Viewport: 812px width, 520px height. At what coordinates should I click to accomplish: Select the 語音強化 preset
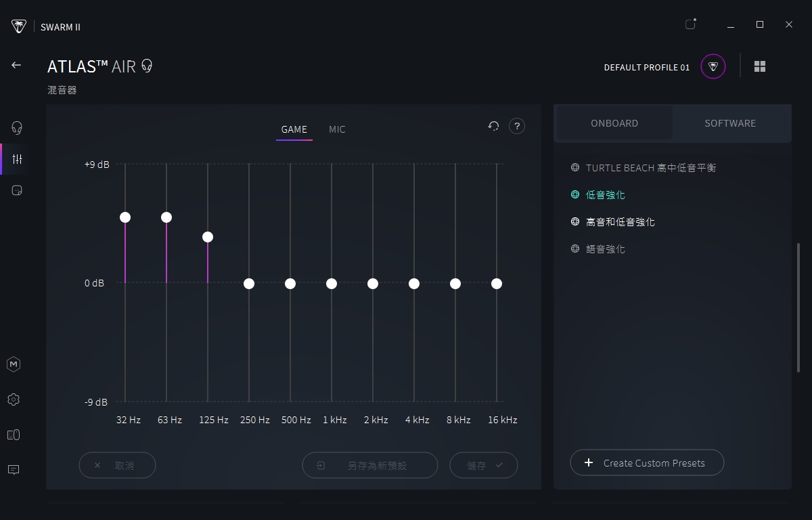606,248
